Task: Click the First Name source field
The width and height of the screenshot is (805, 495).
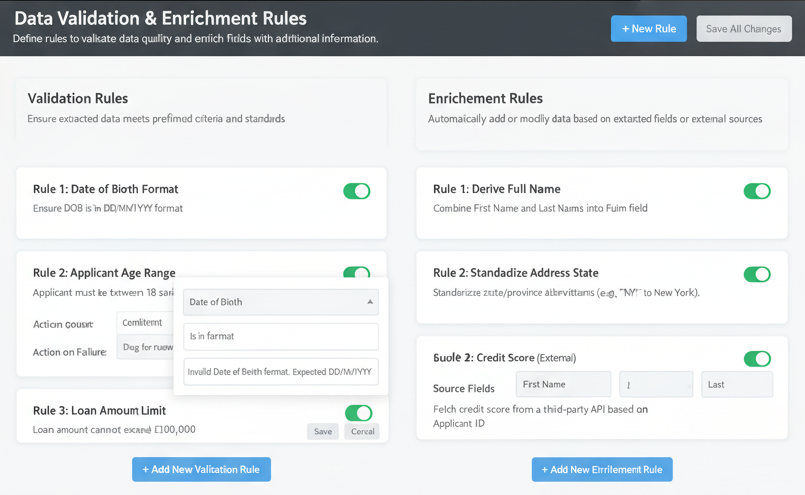Action: tap(563, 385)
